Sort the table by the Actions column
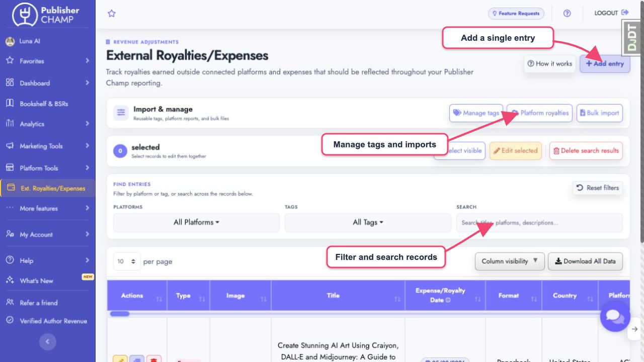644x362 pixels. point(137,296)
